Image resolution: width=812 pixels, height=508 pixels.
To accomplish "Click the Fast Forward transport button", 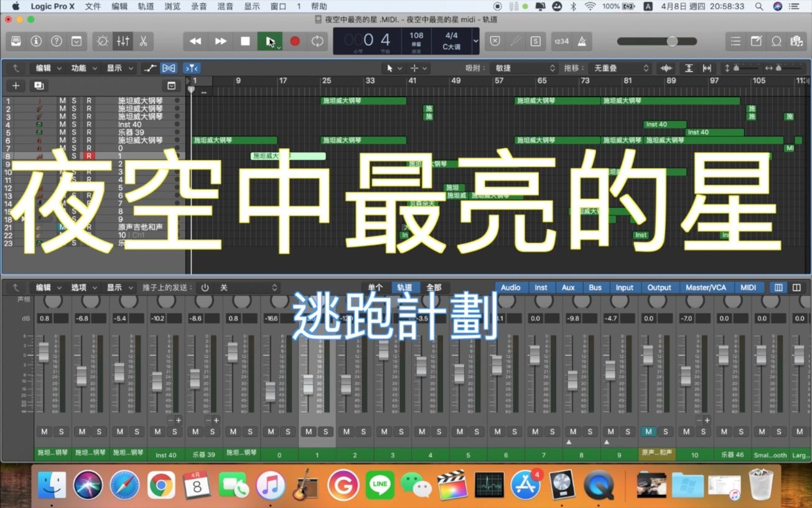I will [220, 41].
